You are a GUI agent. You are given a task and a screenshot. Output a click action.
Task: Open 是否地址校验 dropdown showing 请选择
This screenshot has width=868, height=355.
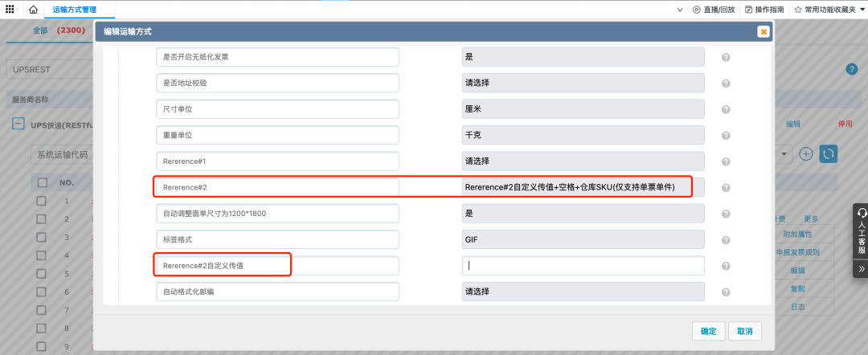tap(583, 83)
